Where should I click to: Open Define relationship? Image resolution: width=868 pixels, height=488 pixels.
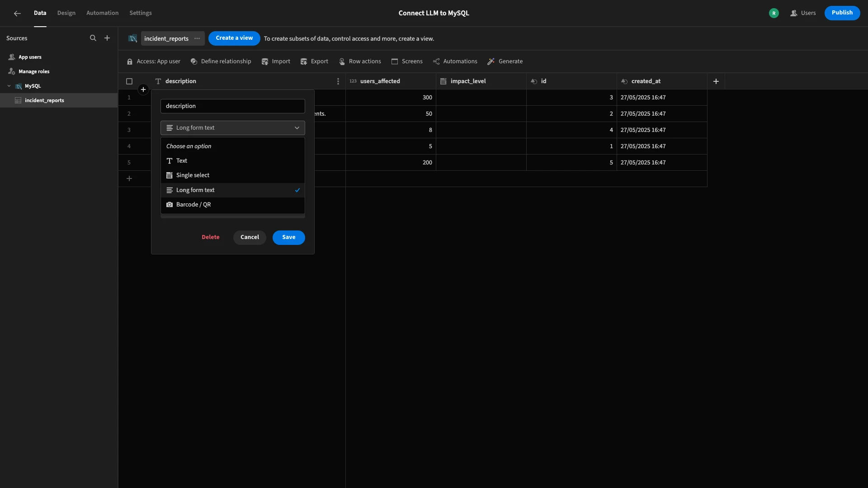click(x=221, y=61)
